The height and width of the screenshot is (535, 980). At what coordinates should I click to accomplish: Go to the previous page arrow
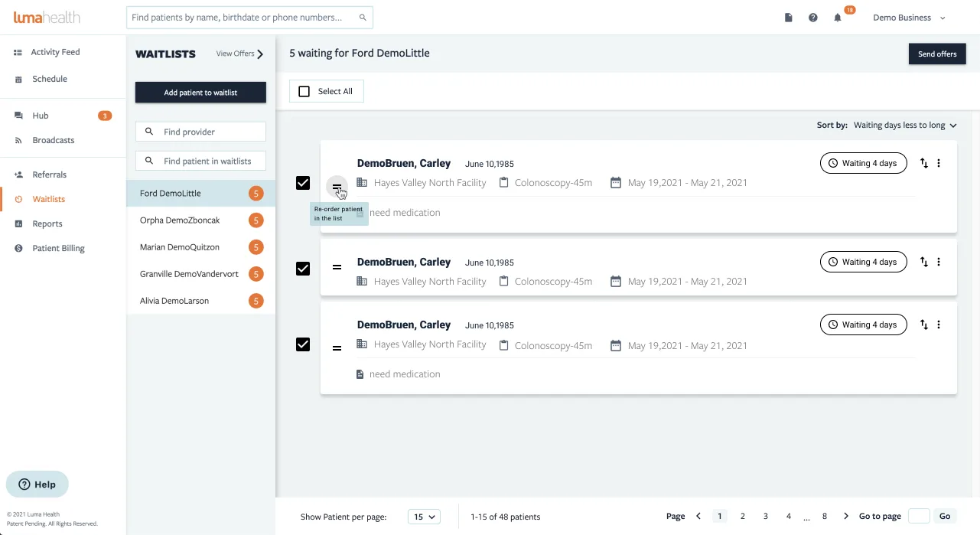[x=698, y=516]
